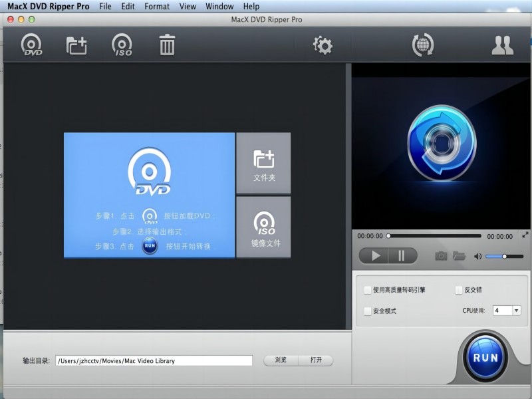532x399 pixels.
Task: Click the video preview area
Action: [x=441, y=146]
